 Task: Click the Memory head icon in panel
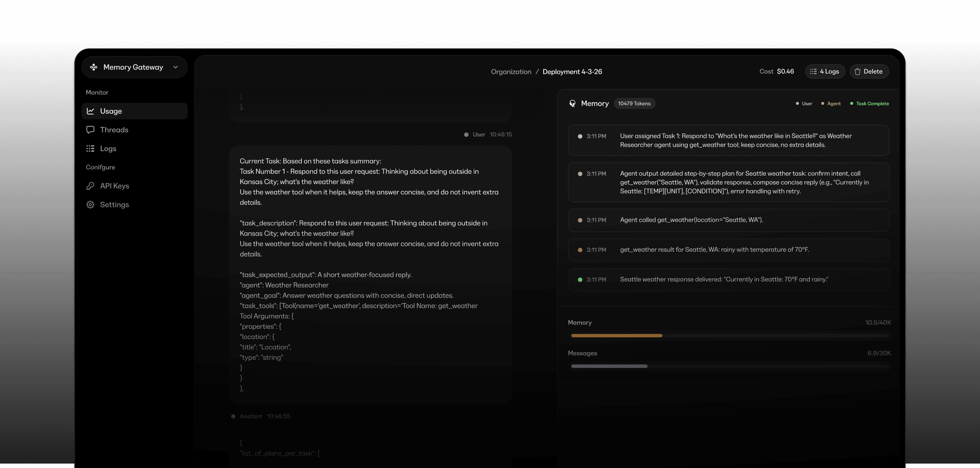pos(572,103)
